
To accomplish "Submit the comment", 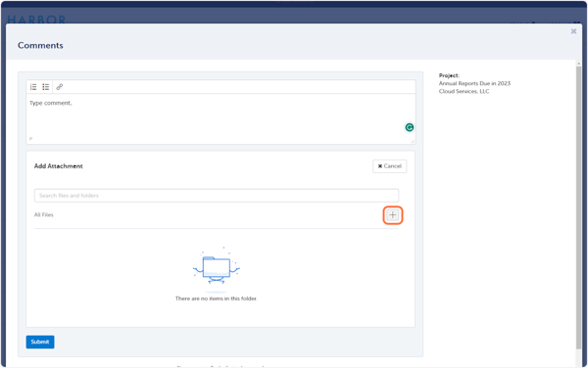I will 40,342.
